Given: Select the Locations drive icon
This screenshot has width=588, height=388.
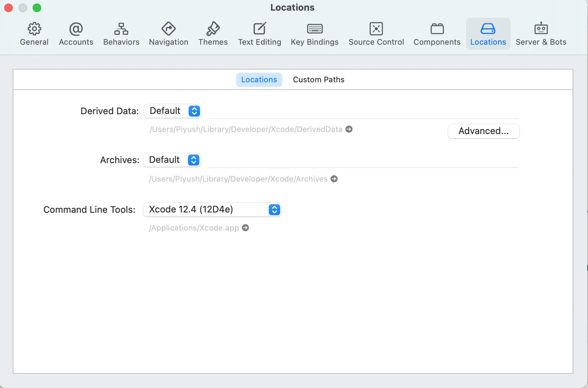Looking at the screenshot, I should [488, 29].
